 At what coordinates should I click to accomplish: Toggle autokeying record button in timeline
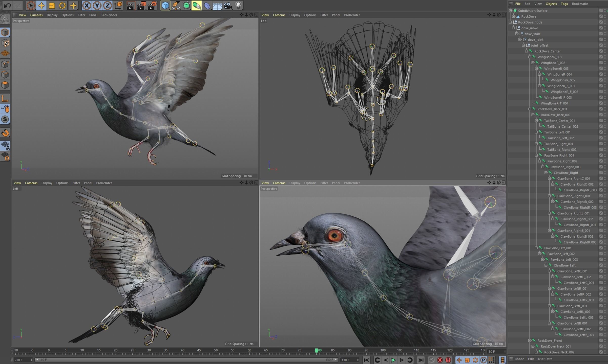click(440, 360)
